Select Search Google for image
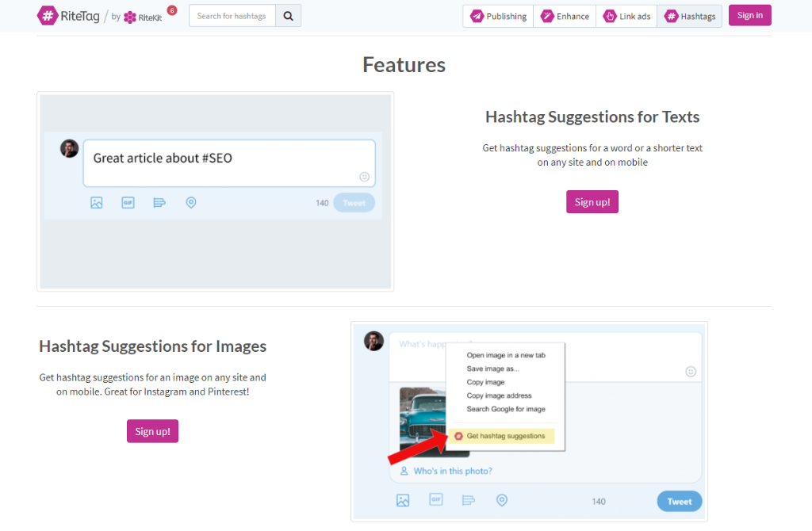The width and height of the screenshot is (812, 531). coord(506,409)
